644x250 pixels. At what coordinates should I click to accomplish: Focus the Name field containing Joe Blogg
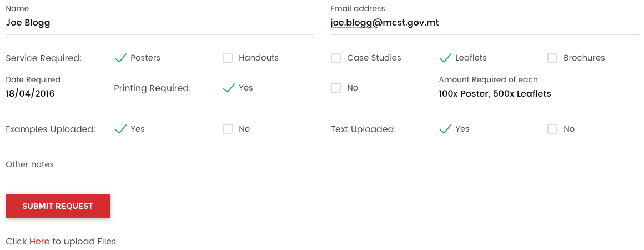tap(160, 23)
